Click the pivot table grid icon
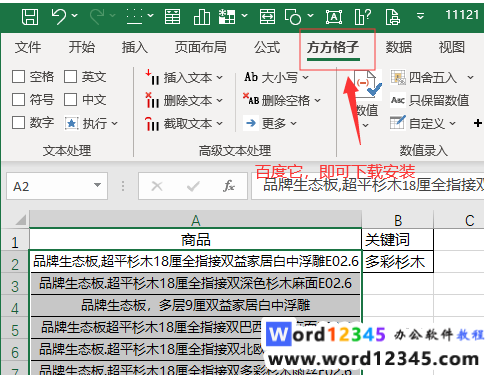 (x=227, y=16)
